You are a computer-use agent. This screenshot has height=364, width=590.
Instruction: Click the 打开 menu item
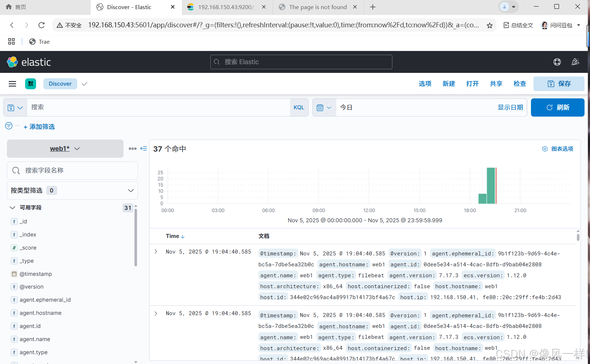(472, 84)
